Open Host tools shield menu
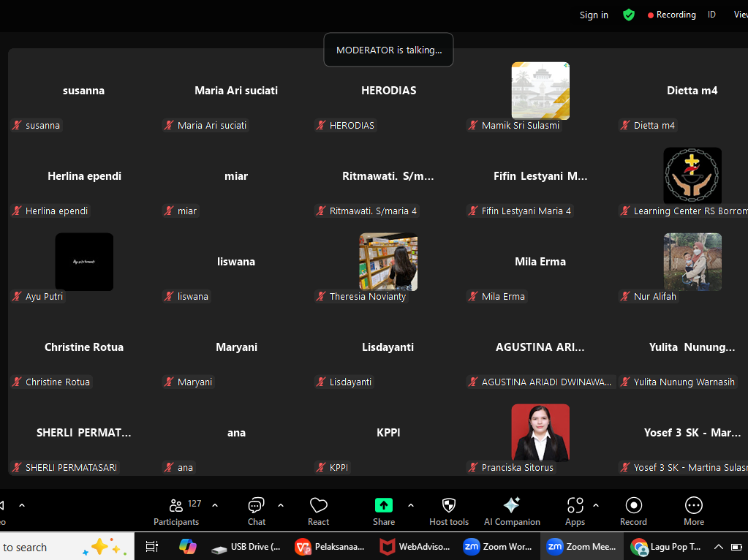748x560 pixels. pos(449,511)
